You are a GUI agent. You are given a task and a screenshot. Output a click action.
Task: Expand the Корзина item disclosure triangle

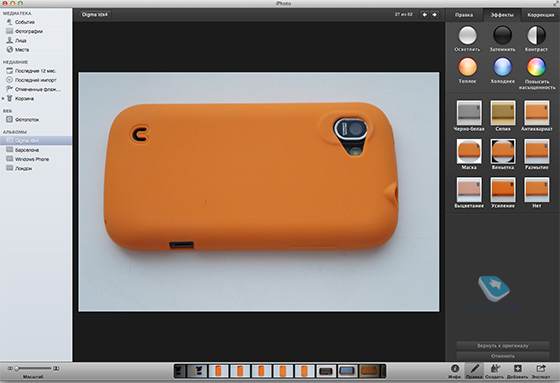coord(3,98)
